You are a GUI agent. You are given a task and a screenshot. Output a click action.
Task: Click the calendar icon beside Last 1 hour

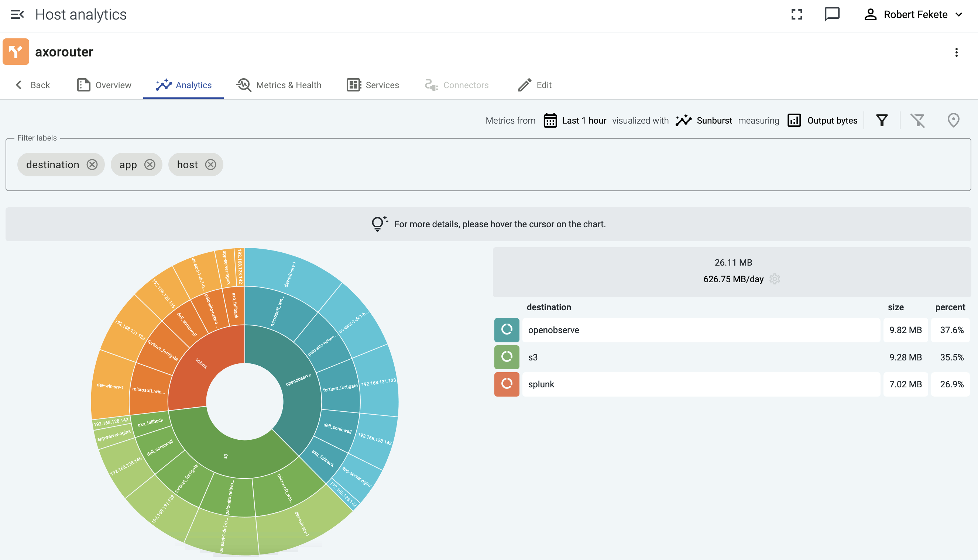point(550,120)
